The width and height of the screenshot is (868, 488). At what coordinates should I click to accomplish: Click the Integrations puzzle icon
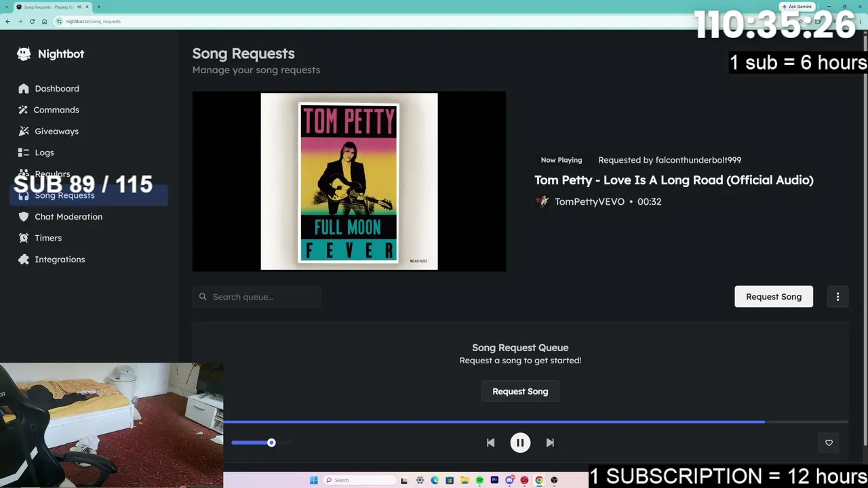point(24,260)
